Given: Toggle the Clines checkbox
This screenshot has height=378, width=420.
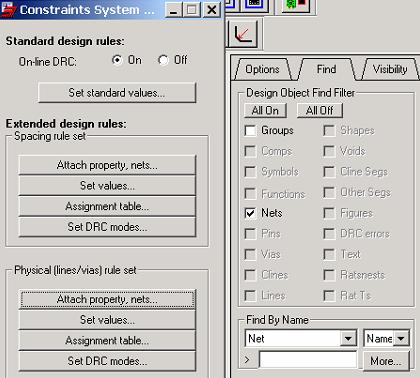Looking at the screenshot, I should pos(250,275).
